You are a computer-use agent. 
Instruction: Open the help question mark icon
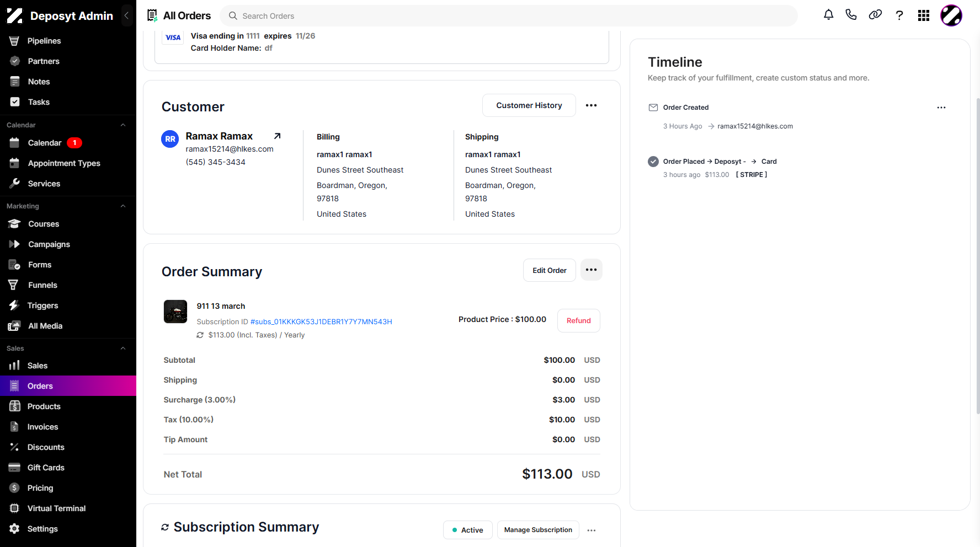point(899,15)
